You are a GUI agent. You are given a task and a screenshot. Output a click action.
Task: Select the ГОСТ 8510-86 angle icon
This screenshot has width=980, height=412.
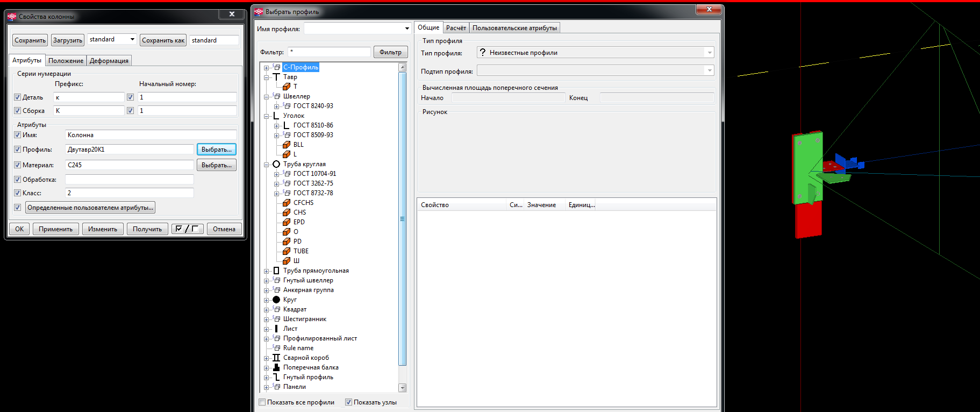pos(287,125)
